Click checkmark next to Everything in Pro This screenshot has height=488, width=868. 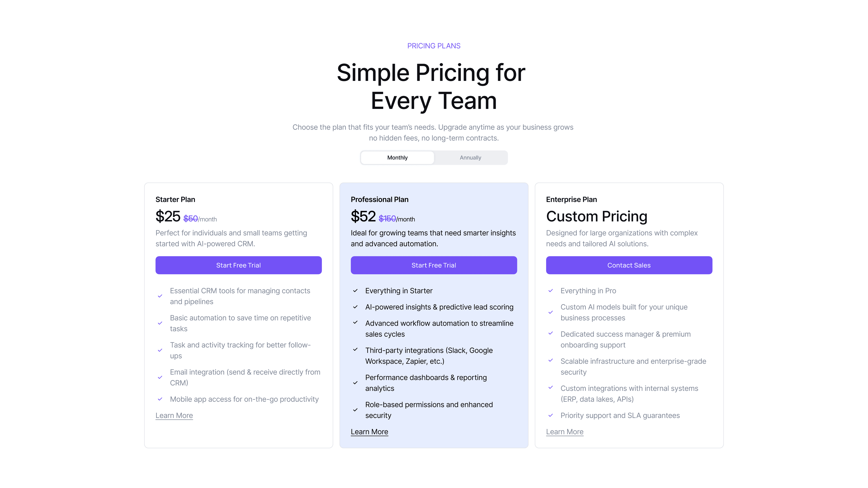tap(551, 291)
